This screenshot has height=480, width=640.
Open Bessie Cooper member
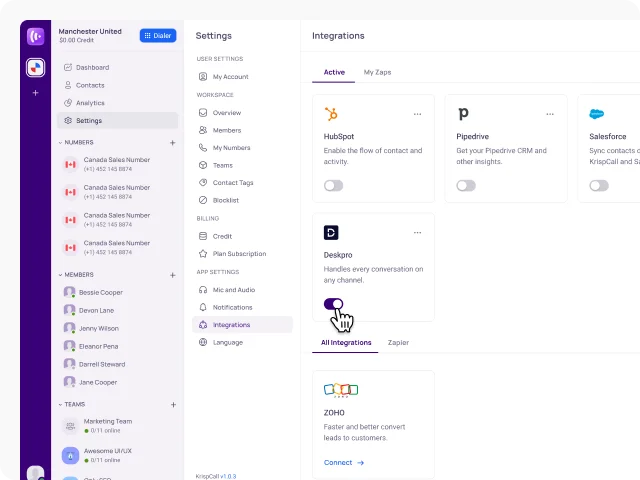(x=93, y=292)
